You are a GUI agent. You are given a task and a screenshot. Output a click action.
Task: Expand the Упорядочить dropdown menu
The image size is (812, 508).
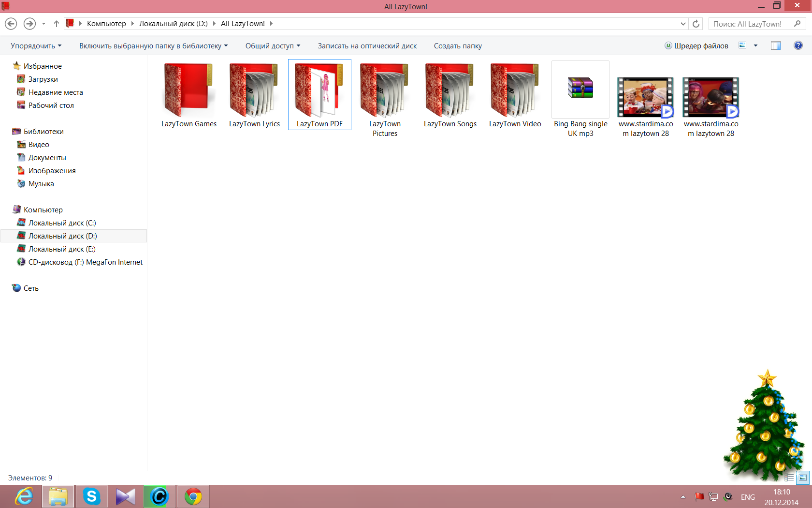tap(36, 46)
